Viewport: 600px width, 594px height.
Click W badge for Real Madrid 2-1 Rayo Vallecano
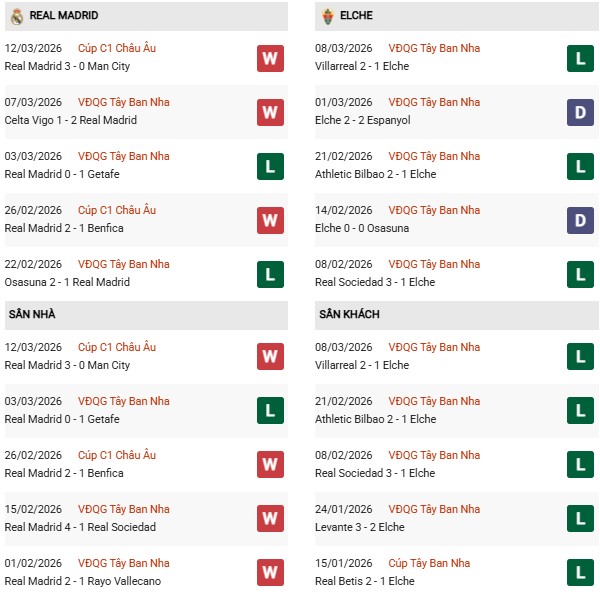click(270, 573)
